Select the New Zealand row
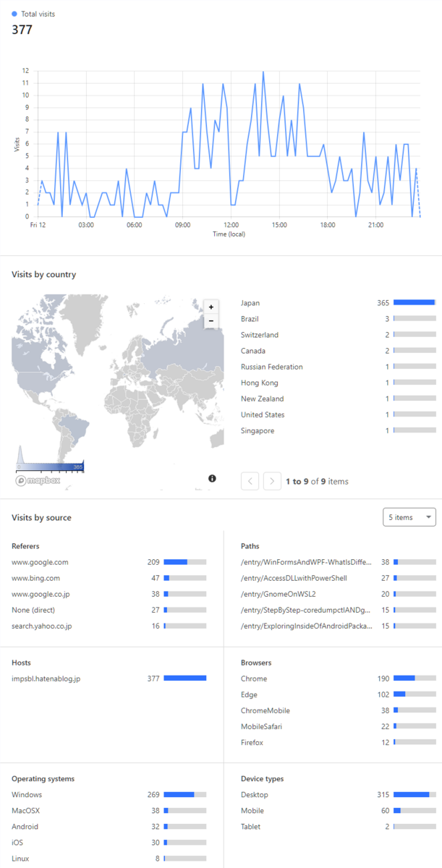The width and height of the screenshot is (442, 868). (x=338, y=399)
